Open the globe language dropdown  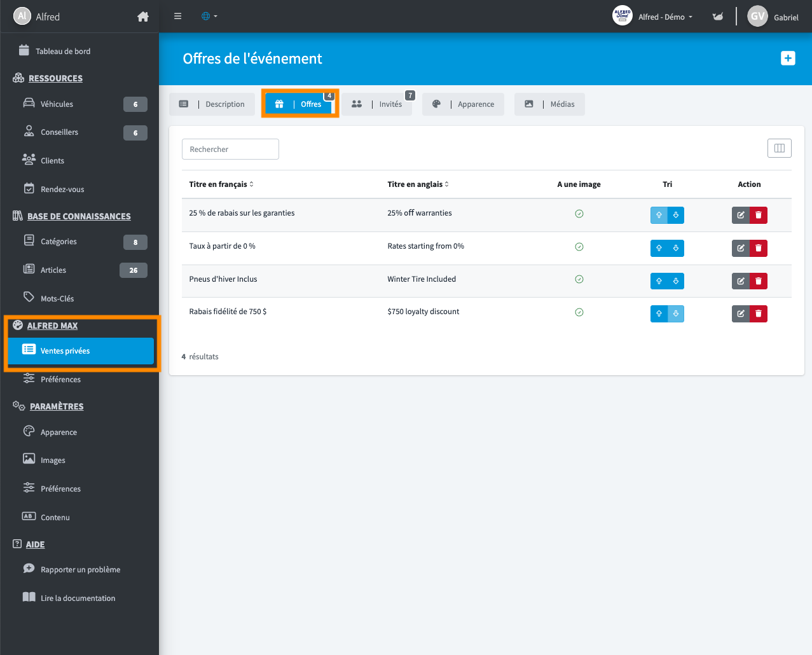pyautogui.click(x=209, y=17)
